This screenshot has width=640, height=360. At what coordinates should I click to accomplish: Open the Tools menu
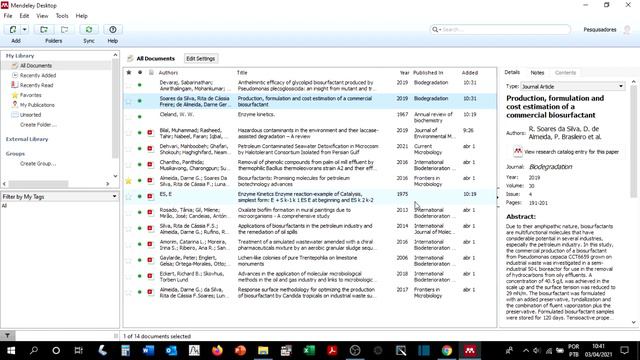tap(62, 16)
